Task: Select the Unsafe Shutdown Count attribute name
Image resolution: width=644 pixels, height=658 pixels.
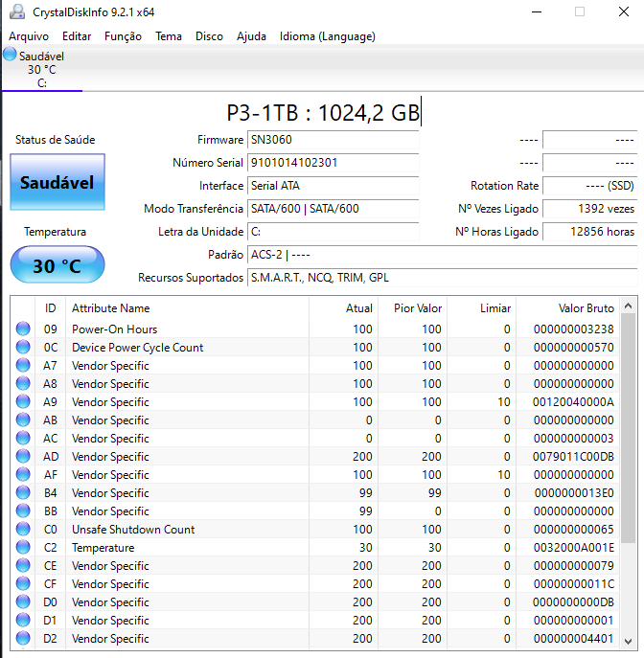Action: (x=133, y=530)
